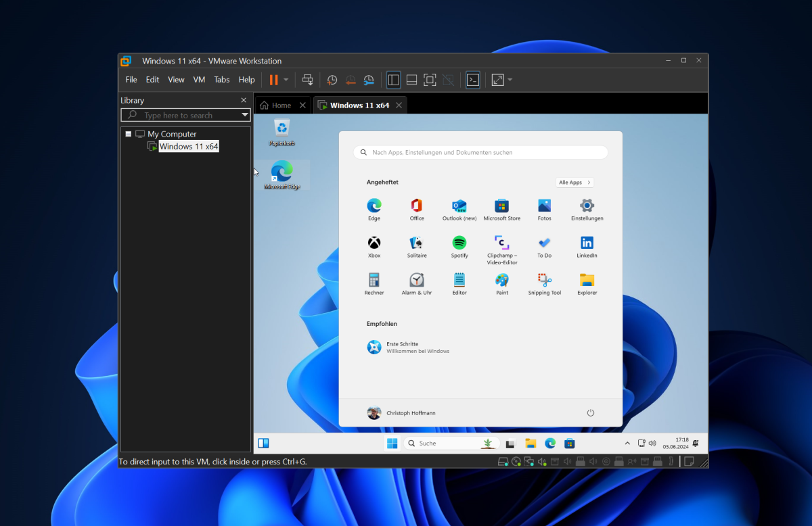Open the Snapshot Manager
This screenshot has height=526, width=812.
369,79
